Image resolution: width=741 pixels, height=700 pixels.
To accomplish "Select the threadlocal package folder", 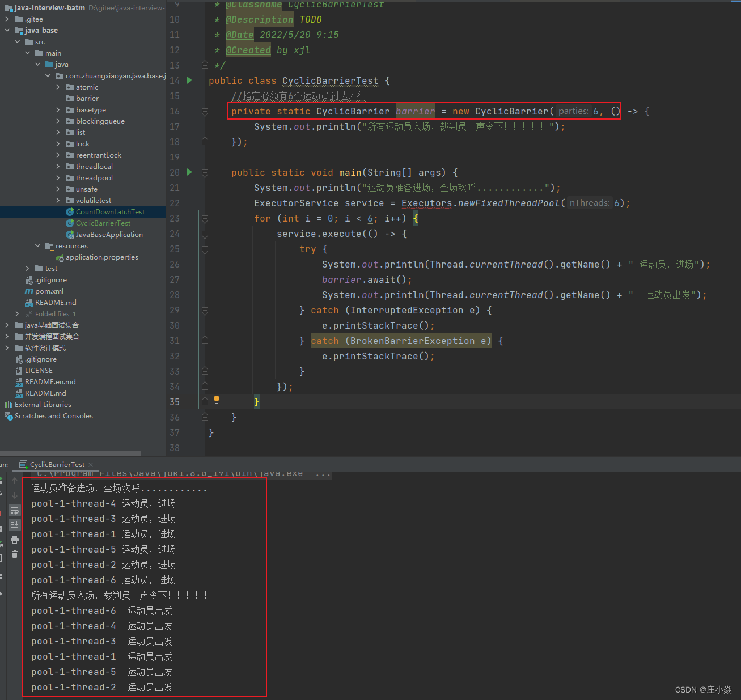I will tap(89, 167).
